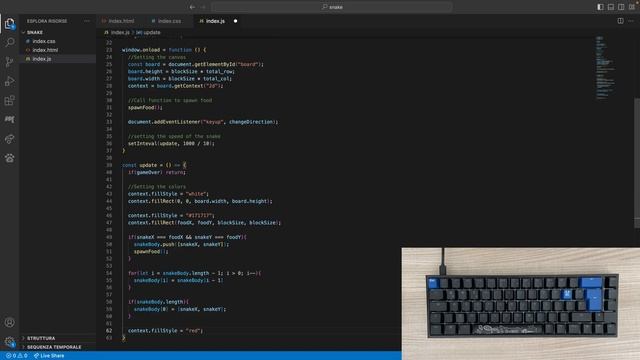
Task: Click the if(gameOver) return line
Action: 157,173
